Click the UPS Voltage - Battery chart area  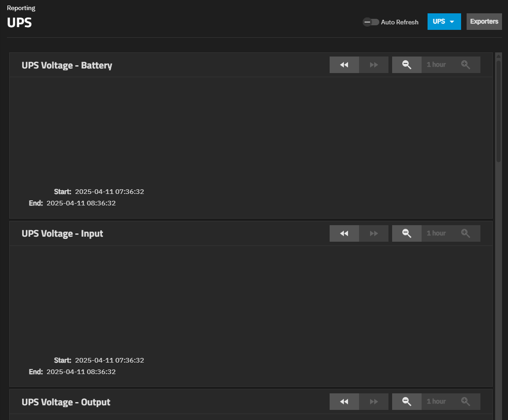(x=251, y=131)
